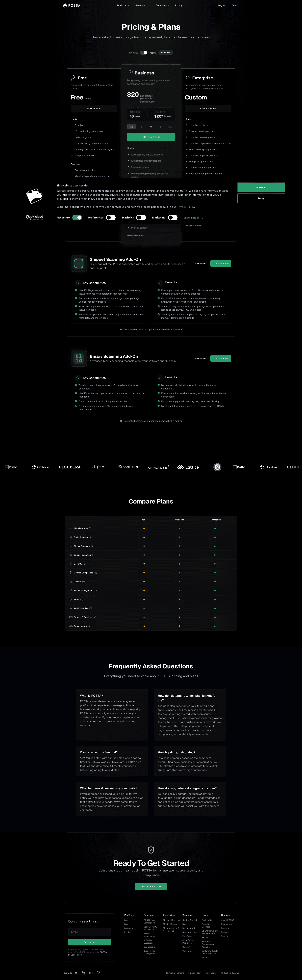Screen dimensions: 302x980
Task: Enable the Preferences cookies switch
Action: coord(111,218)
